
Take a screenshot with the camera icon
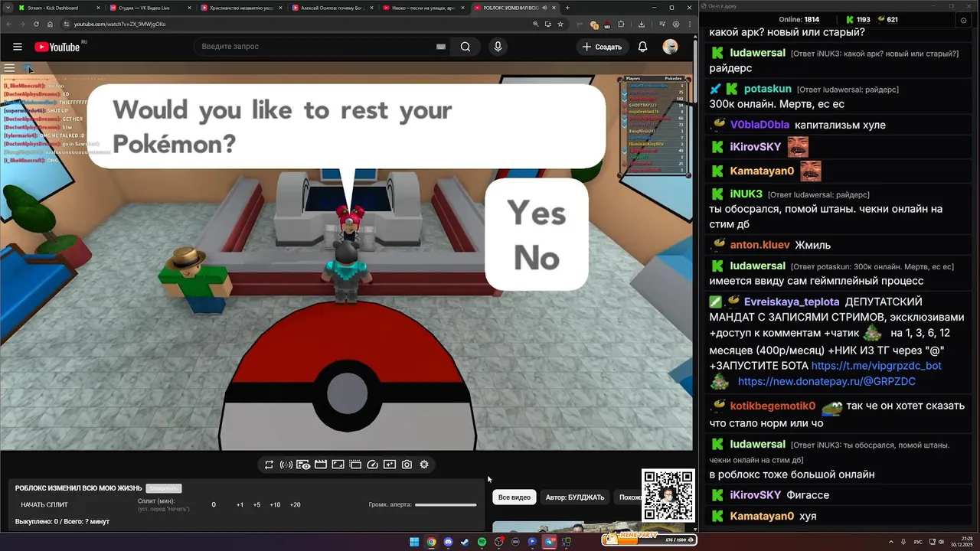tap(407, 465)
